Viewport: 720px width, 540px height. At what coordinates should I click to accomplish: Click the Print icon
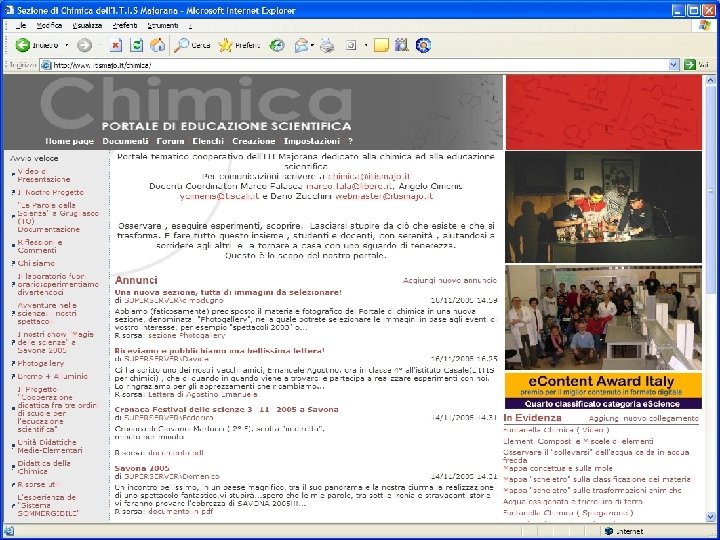[327, 45]
